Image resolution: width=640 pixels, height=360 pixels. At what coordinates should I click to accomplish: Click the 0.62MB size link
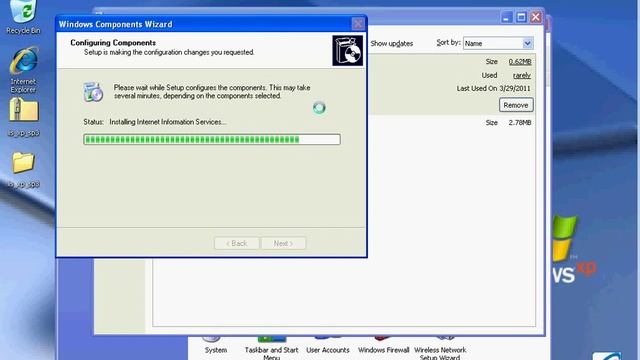520,62
